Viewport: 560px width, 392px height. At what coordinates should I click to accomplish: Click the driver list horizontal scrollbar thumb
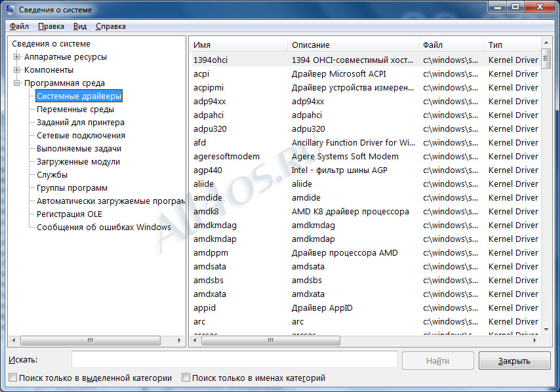click(271, 341)
